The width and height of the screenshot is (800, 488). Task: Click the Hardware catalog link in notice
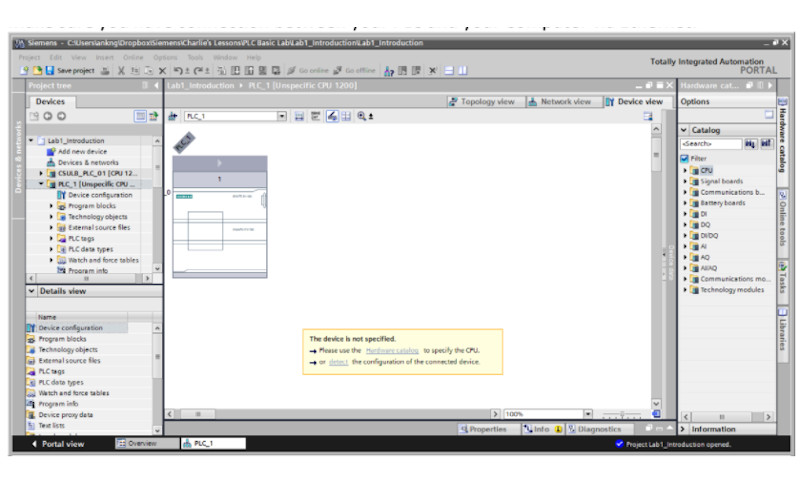click(x=392, y=351)
